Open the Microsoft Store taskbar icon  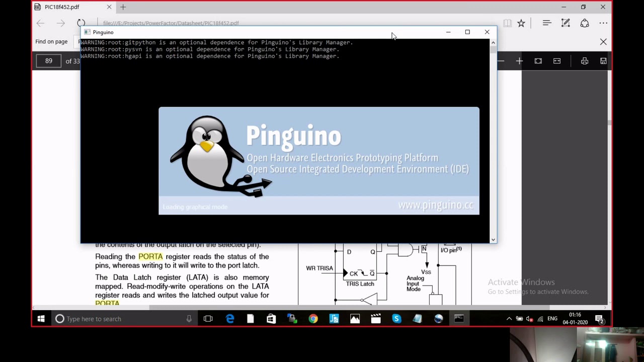tap(271, 319)
